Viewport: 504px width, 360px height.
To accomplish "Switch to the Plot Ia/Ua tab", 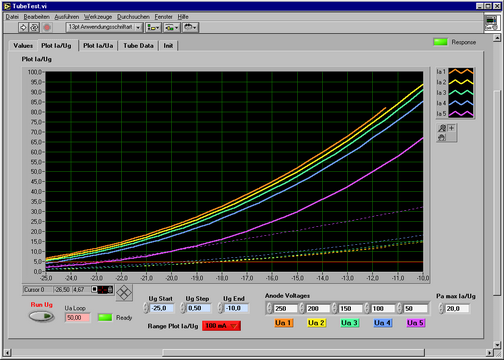I will coord(98,46).
